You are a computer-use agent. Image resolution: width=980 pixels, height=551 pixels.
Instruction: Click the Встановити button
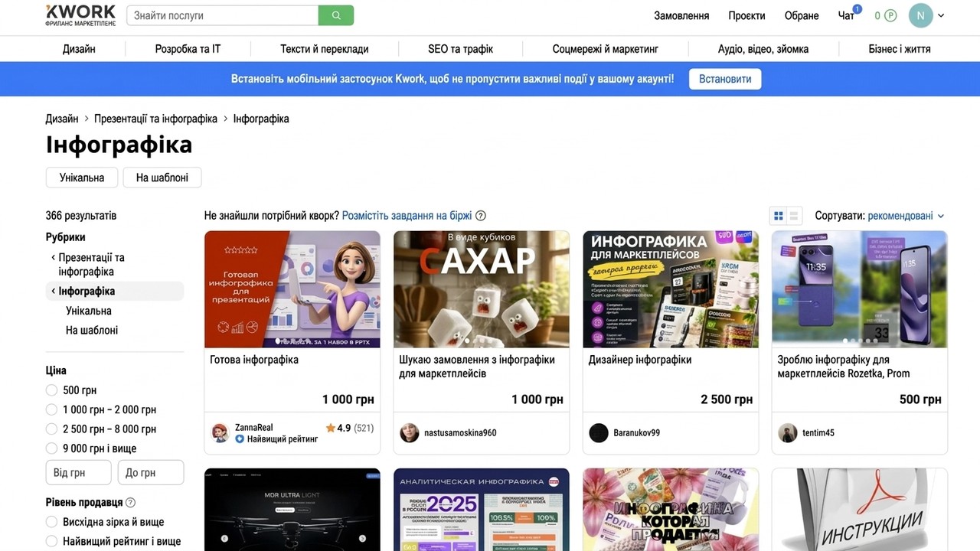(x=725, y=79)
